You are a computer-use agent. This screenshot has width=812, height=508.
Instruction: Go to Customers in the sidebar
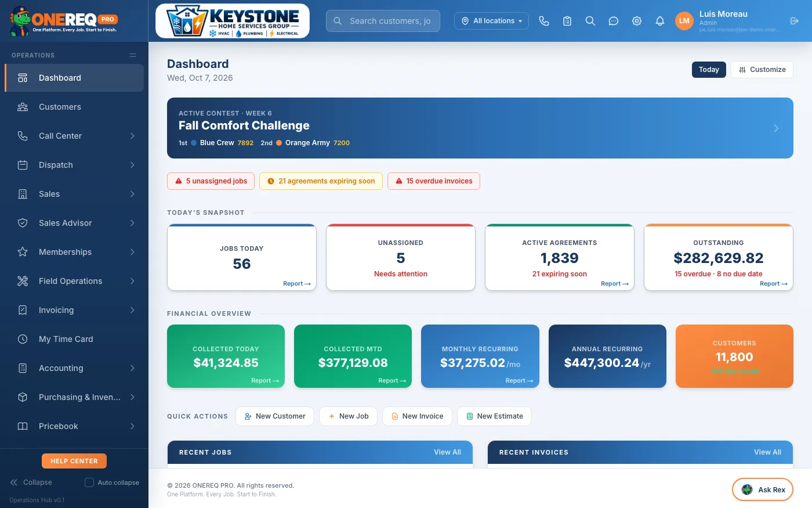point(74,107)
